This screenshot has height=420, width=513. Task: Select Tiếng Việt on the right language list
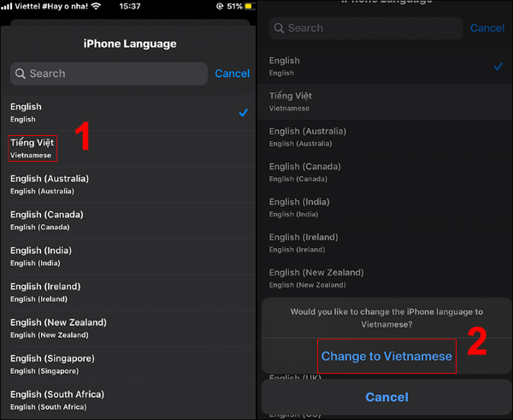coord(291,102)
